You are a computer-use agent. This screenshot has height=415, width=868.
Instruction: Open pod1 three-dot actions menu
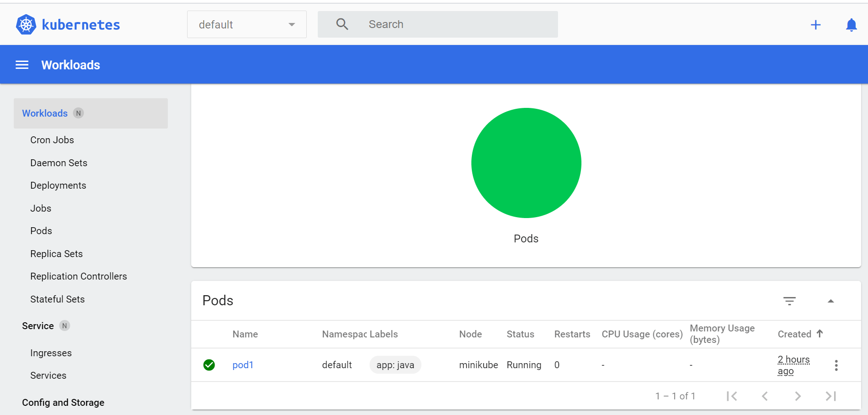[x=836, y=365]
